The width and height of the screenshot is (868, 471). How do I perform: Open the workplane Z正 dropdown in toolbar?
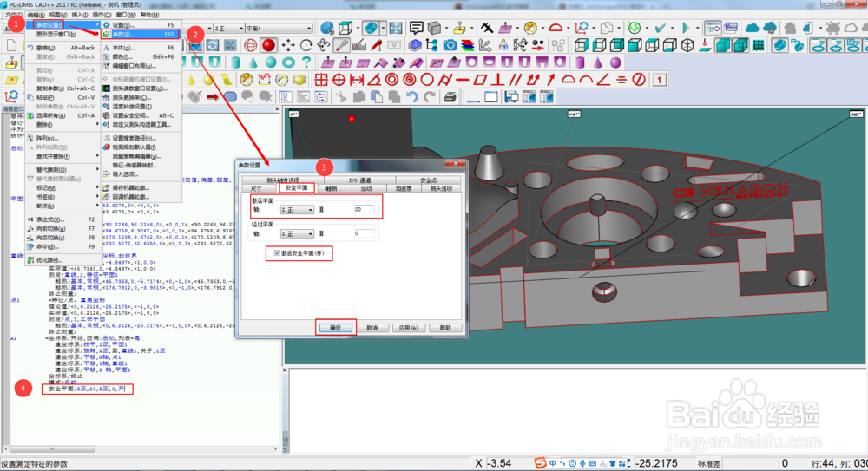point(228,29)
